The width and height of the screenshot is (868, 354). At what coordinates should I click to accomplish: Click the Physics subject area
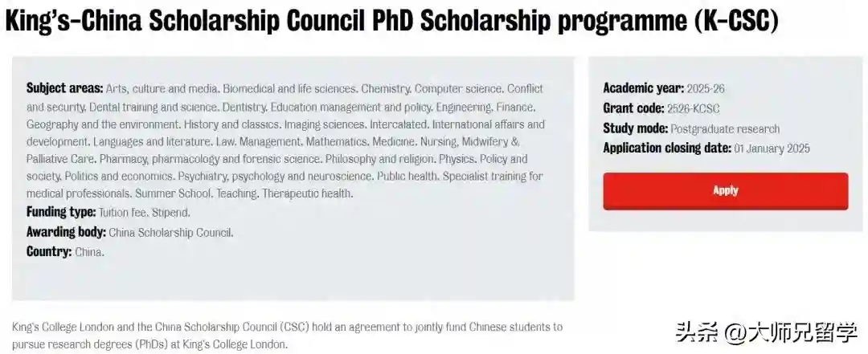coord(455,159)
